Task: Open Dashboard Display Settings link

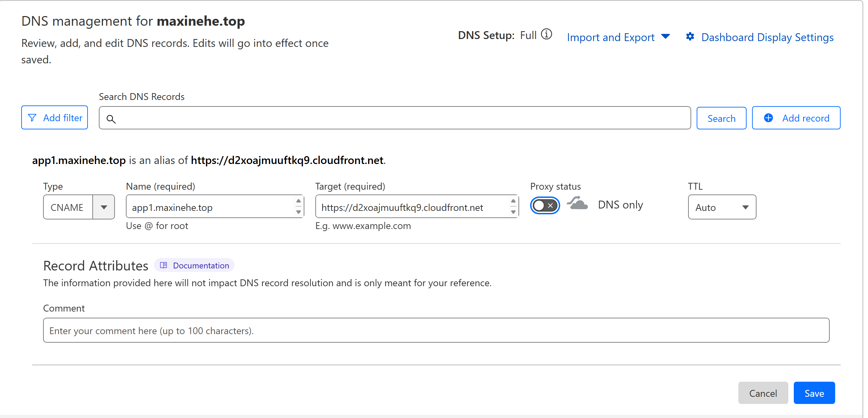Action: pos(767,37)
